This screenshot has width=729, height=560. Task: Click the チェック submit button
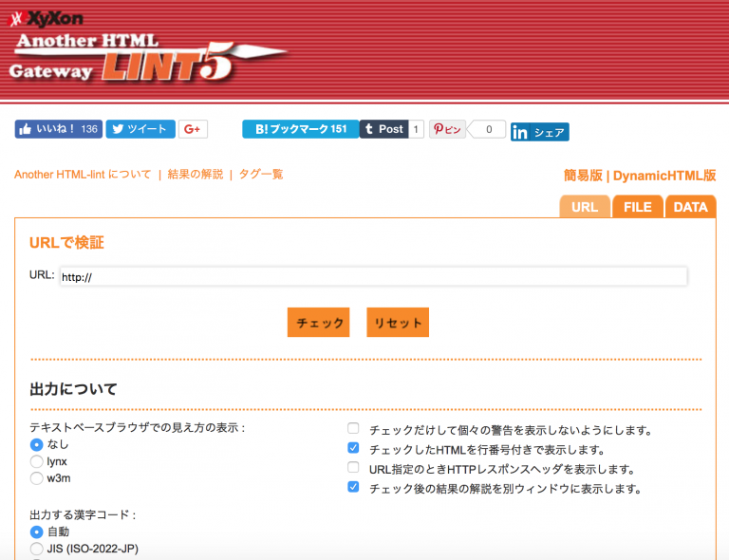[319, 322]
